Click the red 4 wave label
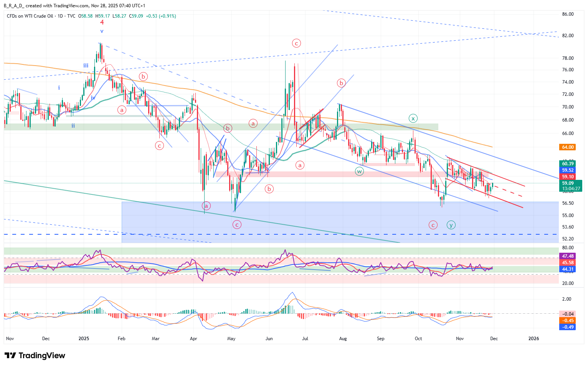 click(x=102, y=23)
